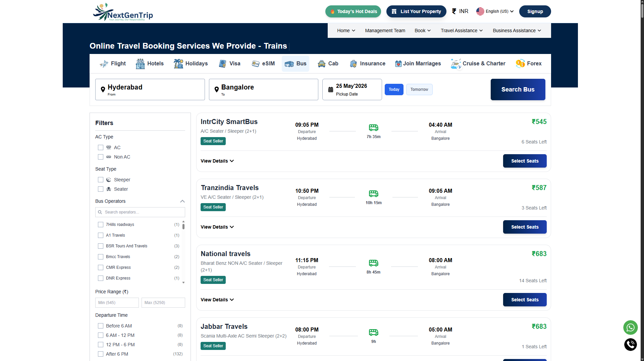Viewport: 644px width, 361px height.
Task: Open the English (US) language dropdown
Action: (495, 11)
